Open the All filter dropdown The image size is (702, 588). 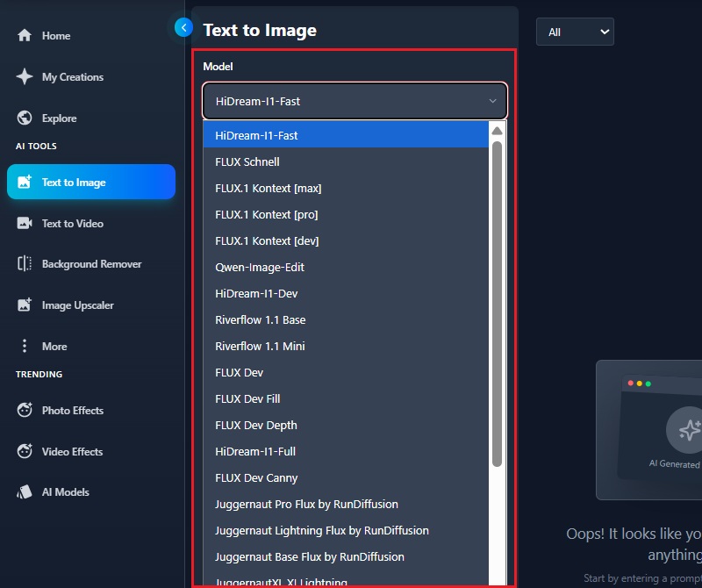[575, 32]
